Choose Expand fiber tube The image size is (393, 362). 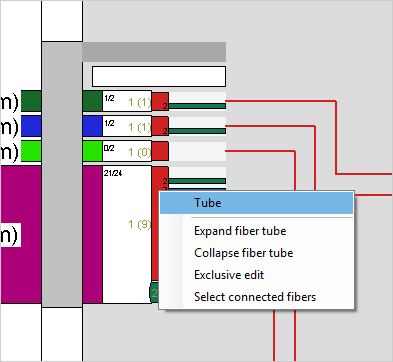(240, 231)
